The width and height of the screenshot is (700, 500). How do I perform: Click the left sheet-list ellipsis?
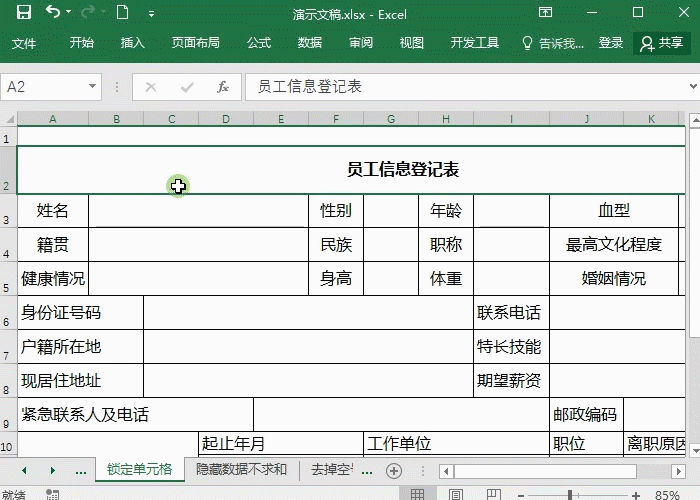tap(81, 471)
